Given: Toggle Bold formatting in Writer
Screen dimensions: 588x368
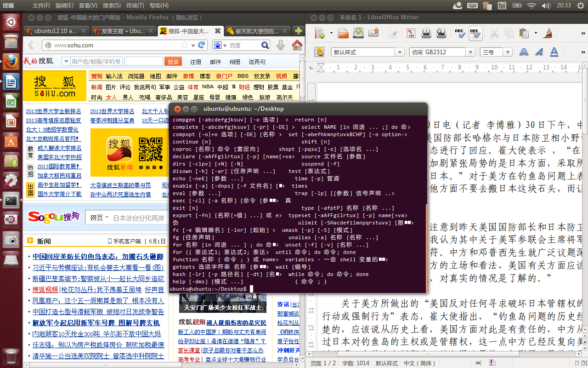Looking at the screenshot, I should [x=524, y=52].
